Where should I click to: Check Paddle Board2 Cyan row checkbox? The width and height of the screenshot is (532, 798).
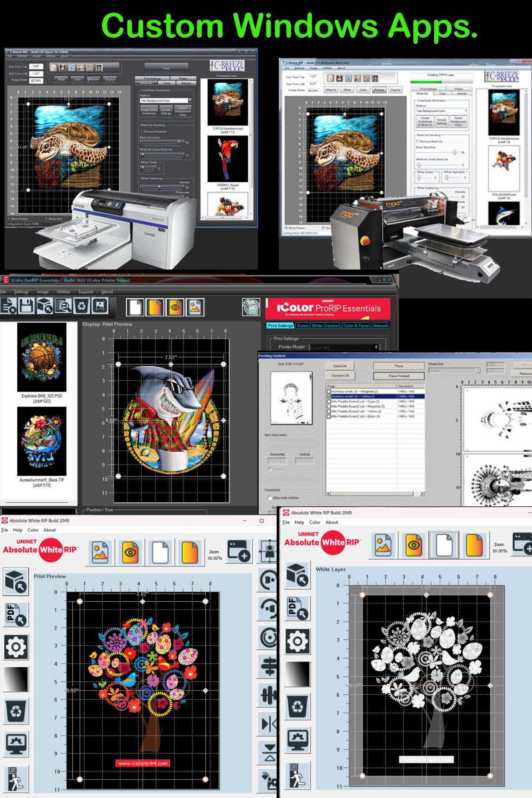click(x=329, y=401)
